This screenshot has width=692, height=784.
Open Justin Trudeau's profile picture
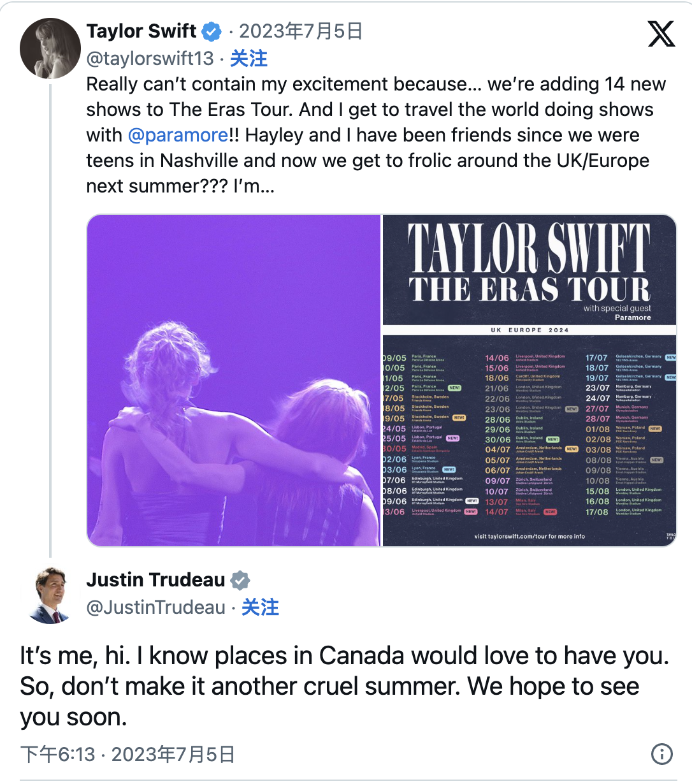(50, 594)
